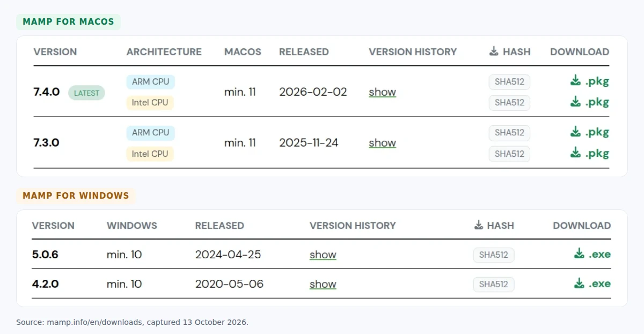The width and height of the screenshot is (644, 334).
Task: Open SHA512 hash for 7.4.0 Intel CPU
Action: [x=509, y=103]
